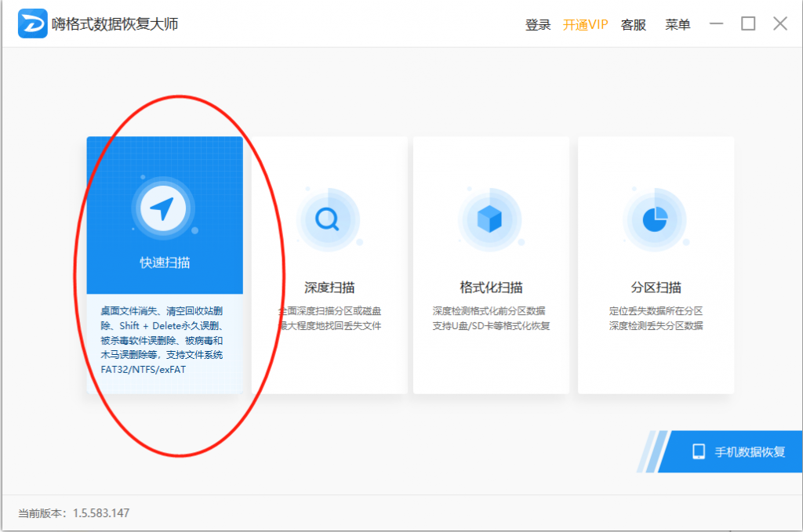Click the text FAT32/NTFS/exFAT
The width and height of the screenshot is (803, 532).
(144, 369)
